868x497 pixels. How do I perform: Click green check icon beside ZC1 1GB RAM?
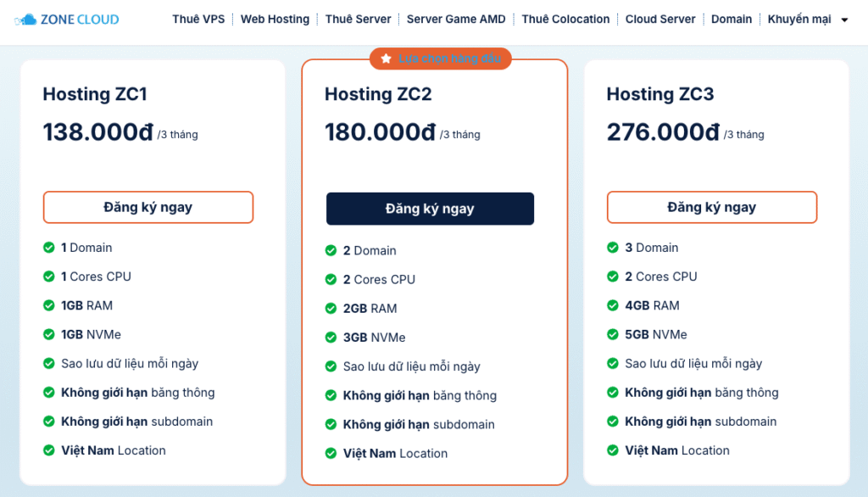point(49,305)
